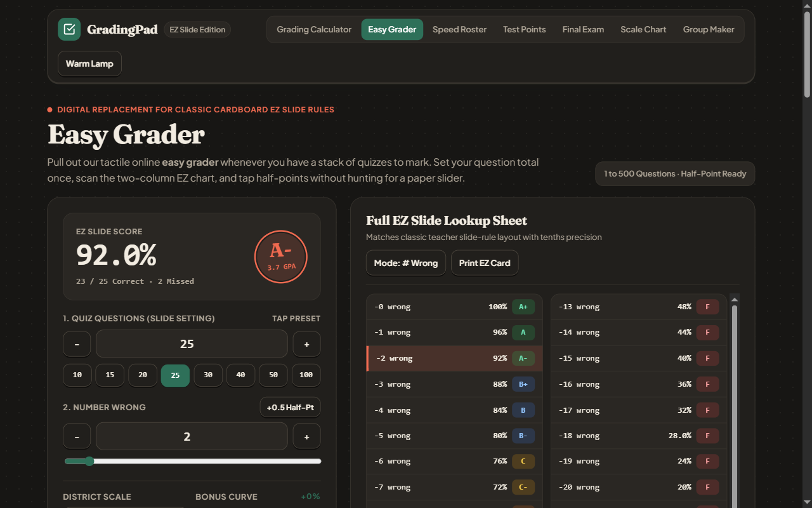Screen dimensions: 812x508
Task: Decrease quiz questions with minus button
Action: coord(77,344)
